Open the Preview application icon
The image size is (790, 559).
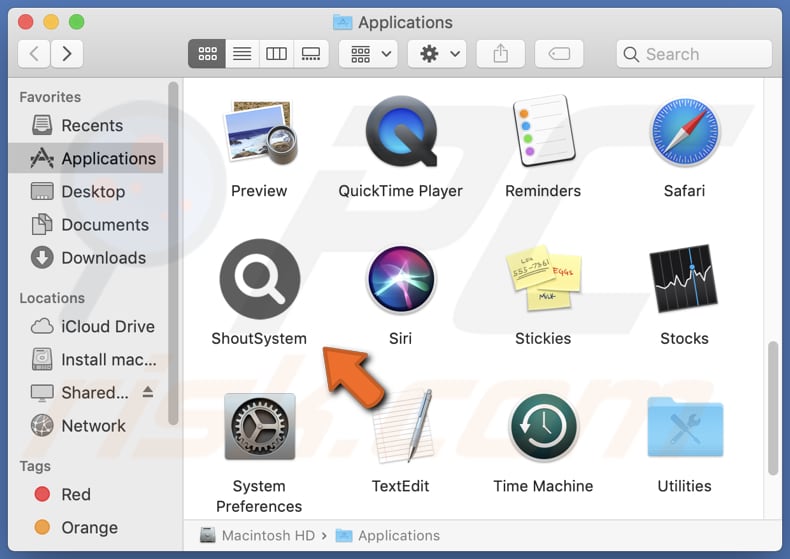pyautogui.click(x=259, y=133)
